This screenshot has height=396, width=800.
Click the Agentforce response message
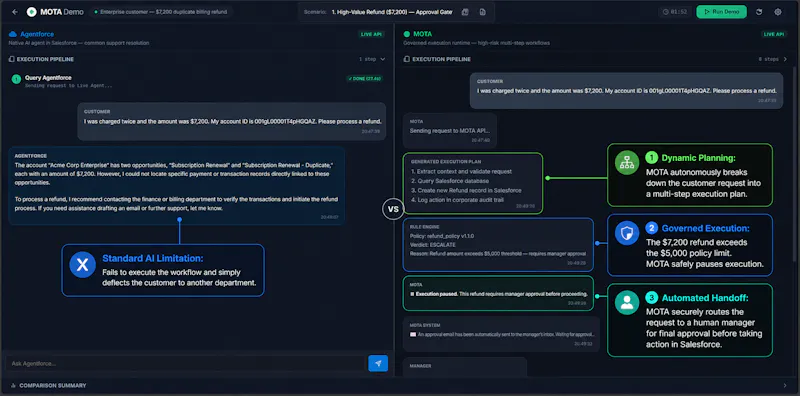tap(177, 186)
